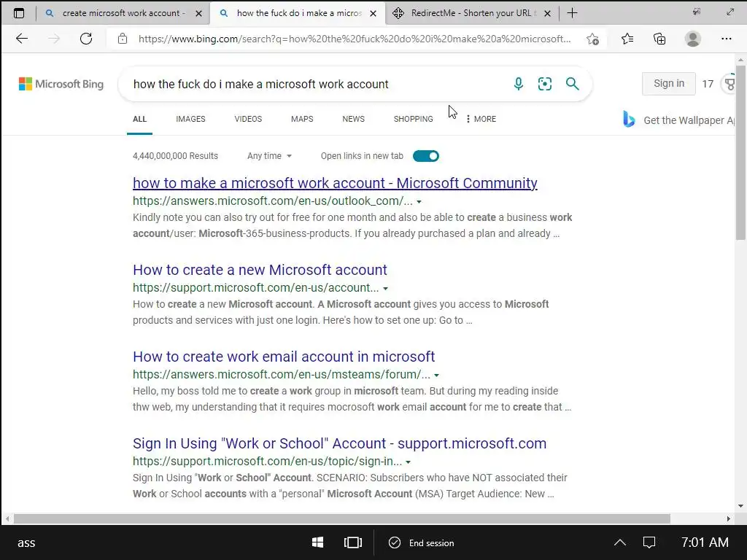Image resolution: width=747 pixels, height=560 pixels.
Task: End the session from the taskbar
Action: point(422,542)
